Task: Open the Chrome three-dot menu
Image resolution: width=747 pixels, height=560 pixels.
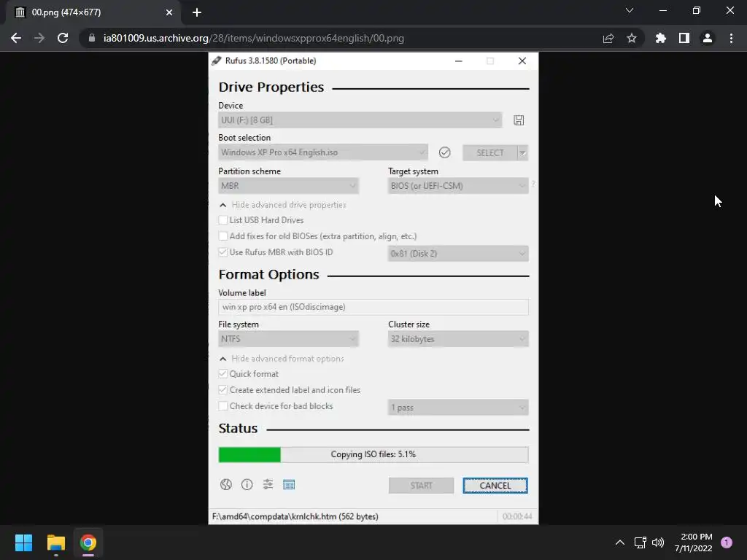Action: coord(731,38)
